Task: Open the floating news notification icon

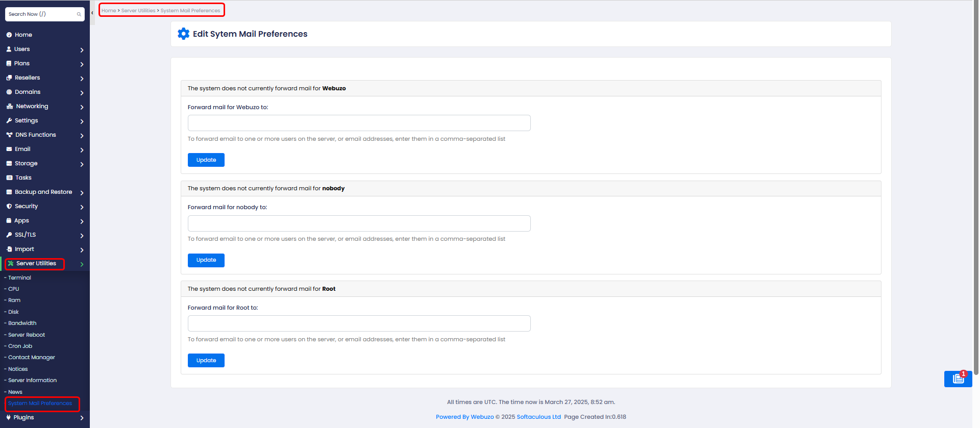Action: point(958,379)
